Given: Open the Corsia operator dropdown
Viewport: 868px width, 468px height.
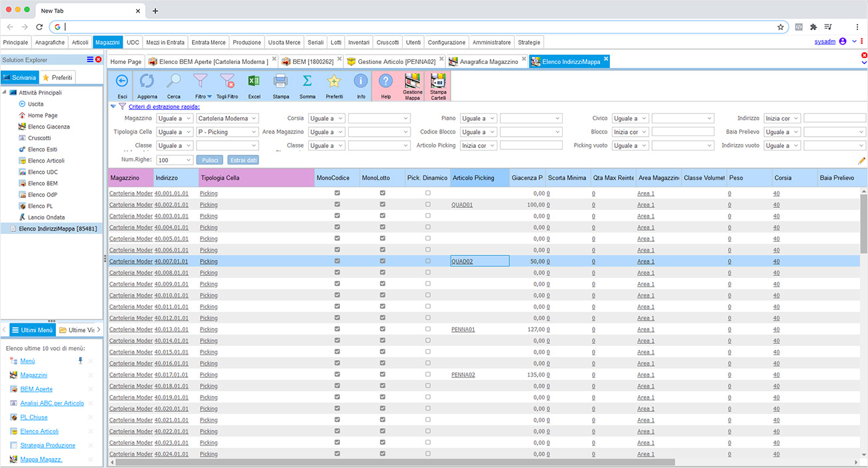Looking at the screenshot, I should pyautogui.click(x=327, y=119).
